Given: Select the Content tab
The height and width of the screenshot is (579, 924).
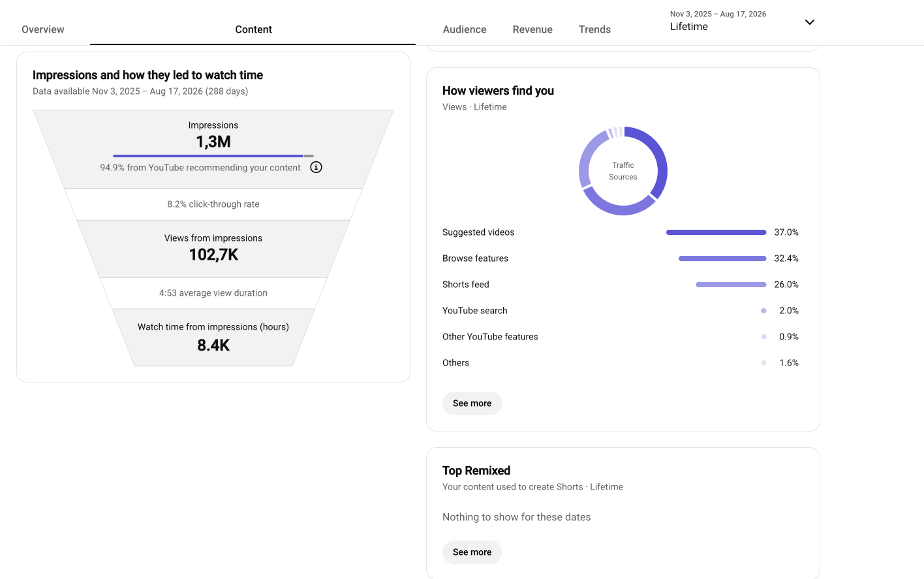Looking at the screenshot, I should [x=253, y=29].
